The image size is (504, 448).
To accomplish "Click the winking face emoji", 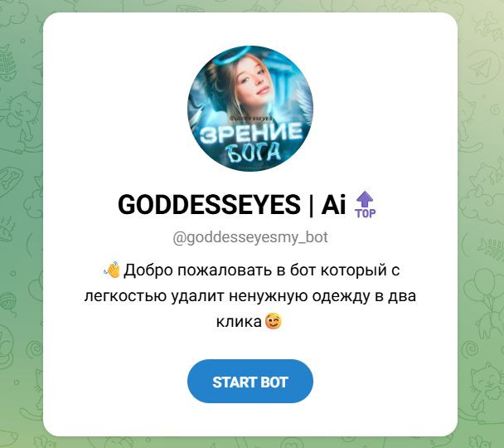I will pos(274,321).
